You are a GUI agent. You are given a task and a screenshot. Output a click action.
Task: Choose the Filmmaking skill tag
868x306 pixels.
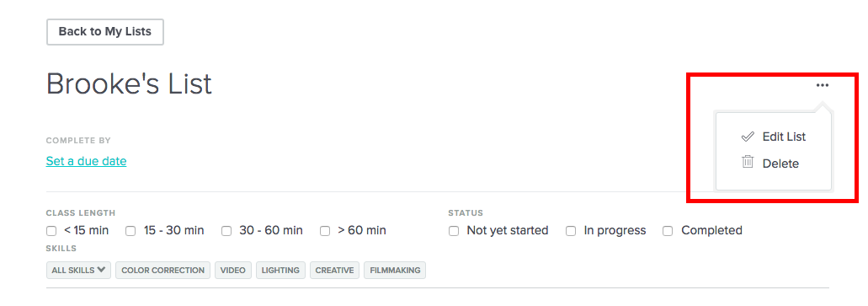[395, 270]
